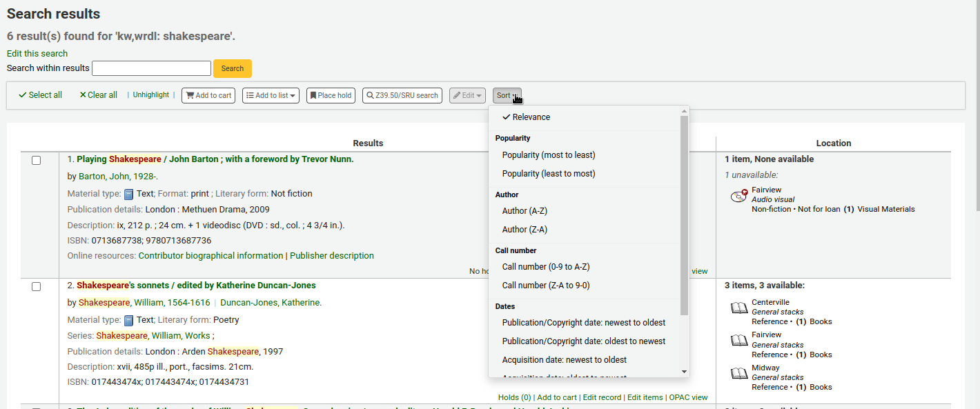Image resolution: width=980 pixels, height=409 pixels.
Task: Click the yellow Search button
Action: click(x=233, y=68)
